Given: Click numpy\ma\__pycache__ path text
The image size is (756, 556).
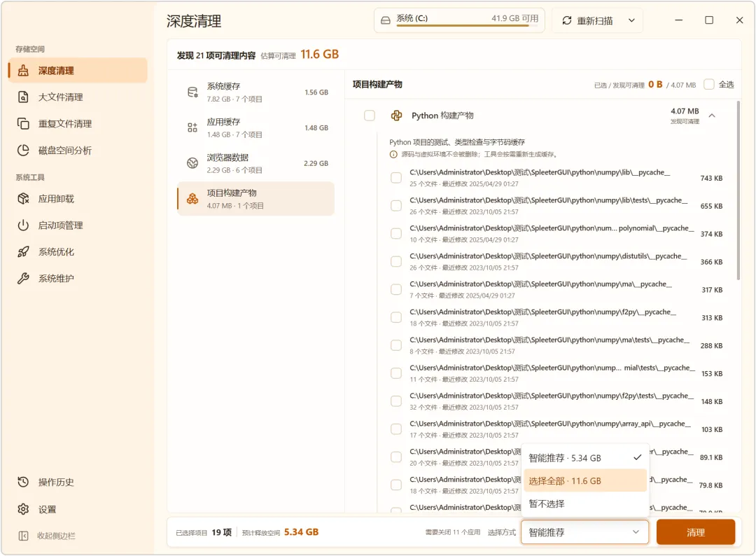Looking at the screenshot, I should coord(541,284).
